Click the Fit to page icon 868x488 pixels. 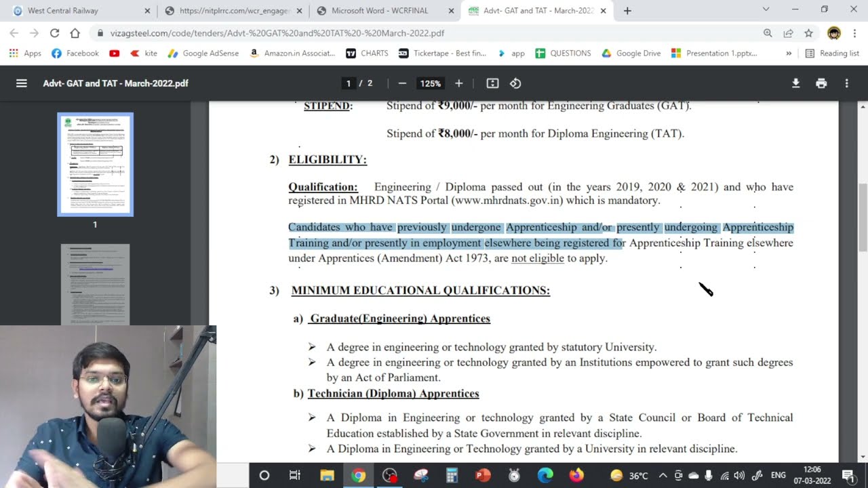tap(492, 83)
